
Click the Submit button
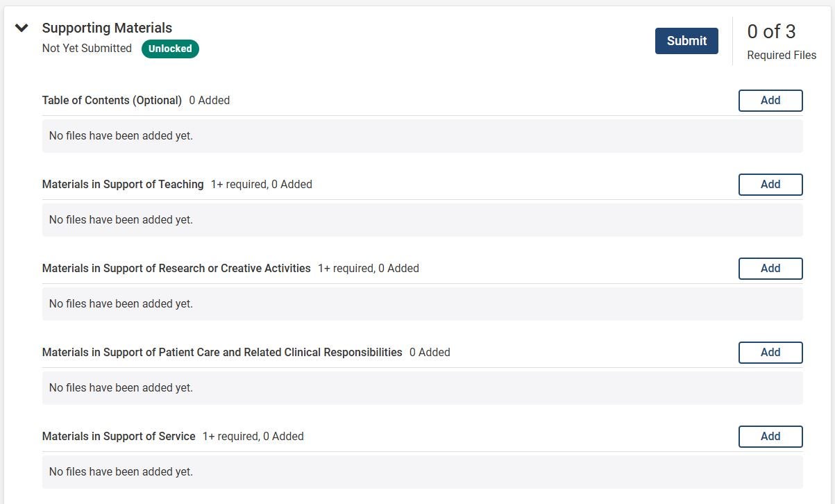pyautogui.click(x=686, y=41)
